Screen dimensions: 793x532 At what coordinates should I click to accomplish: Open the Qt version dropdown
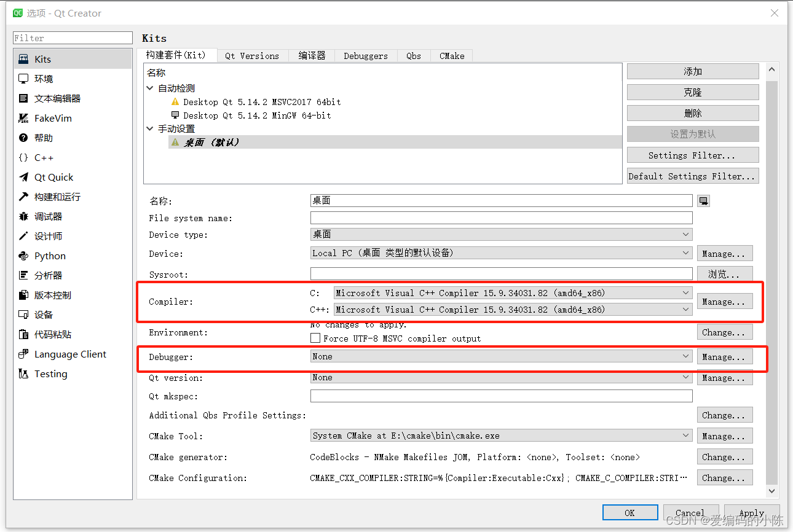pyautogui.click(x=502, y=377)
